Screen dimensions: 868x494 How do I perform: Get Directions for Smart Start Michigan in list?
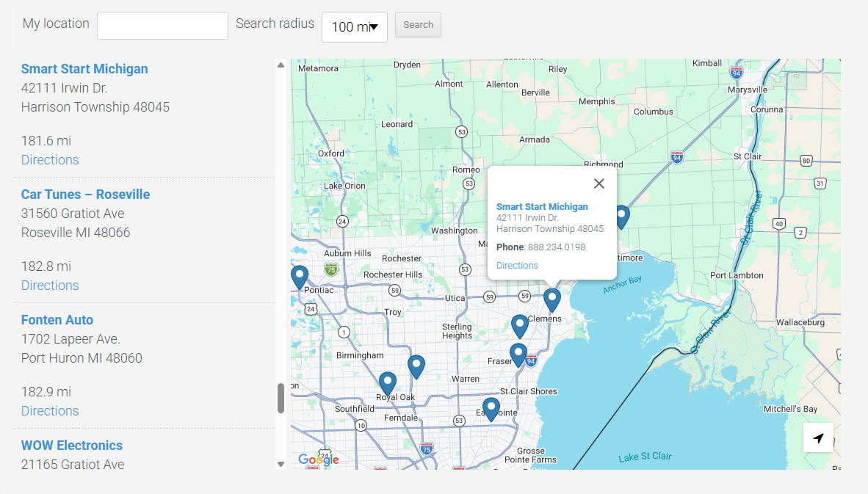(50, 160)
